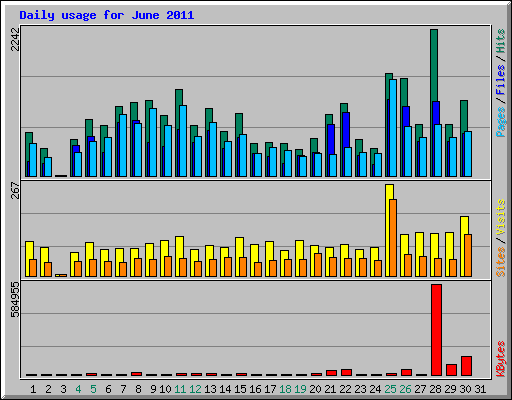
Task: Click day label 31 on the x-axis
Action: coord(480,389)
